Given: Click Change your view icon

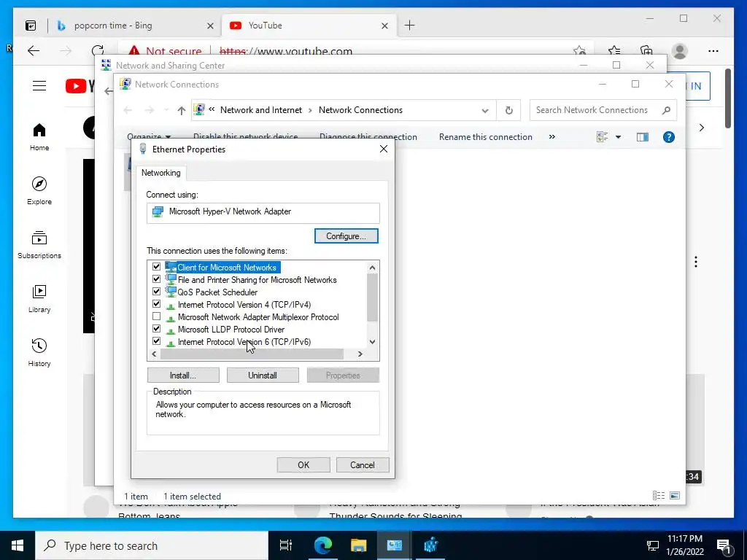Looking at the screenshot, I should click(602, 137).
